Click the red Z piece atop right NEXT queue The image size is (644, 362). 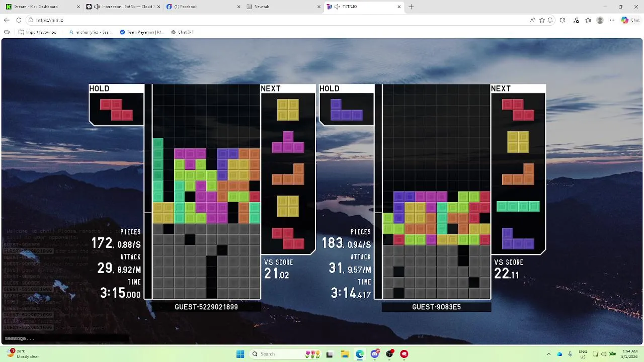pyautogui.click(x=518, y=110)
